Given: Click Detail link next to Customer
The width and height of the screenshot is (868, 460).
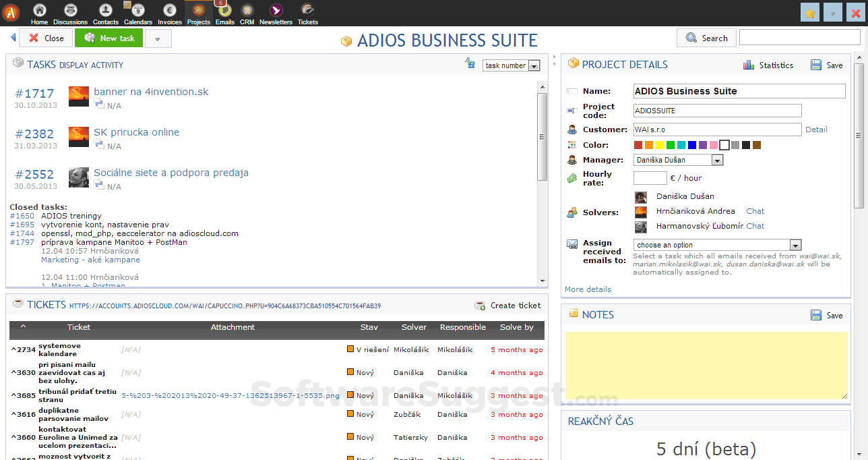Looking at the screenshot, I should coord(816,130).
